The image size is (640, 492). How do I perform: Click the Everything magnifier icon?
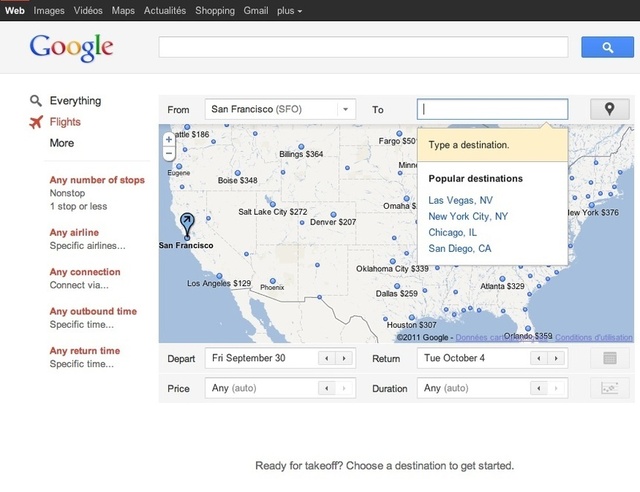(36, 101)
